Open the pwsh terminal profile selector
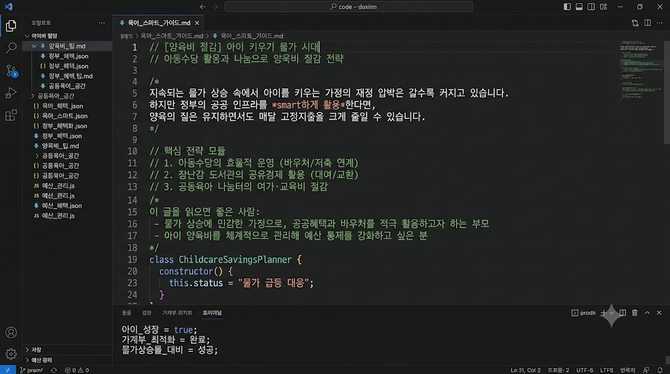 (x=584, y=313)
